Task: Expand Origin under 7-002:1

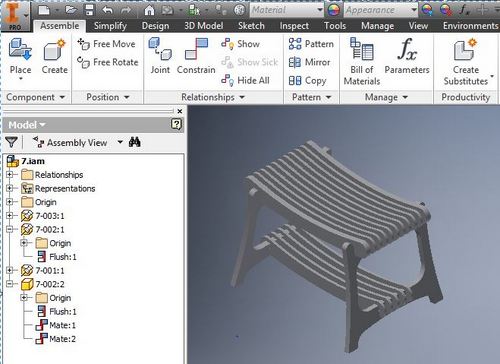Action: (24, 243)
